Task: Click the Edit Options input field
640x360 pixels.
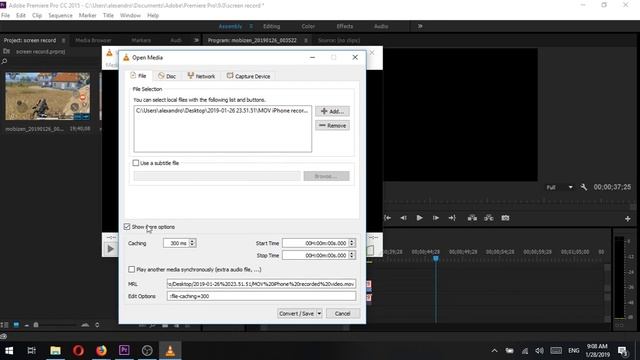Action: point(261,296)
